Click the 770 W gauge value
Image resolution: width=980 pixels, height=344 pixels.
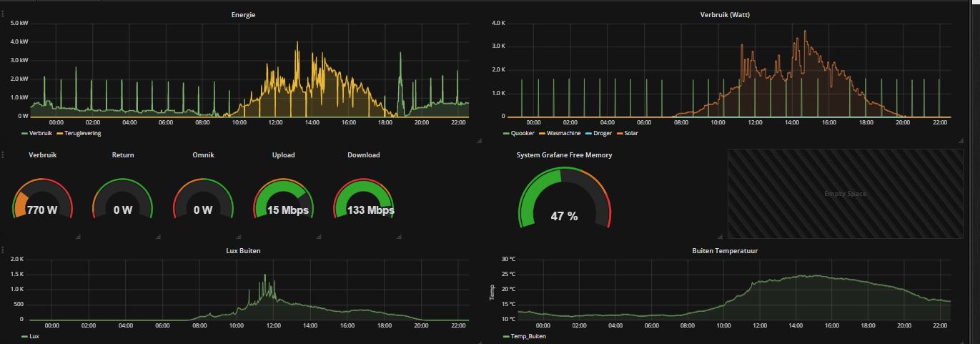[42, 210]
